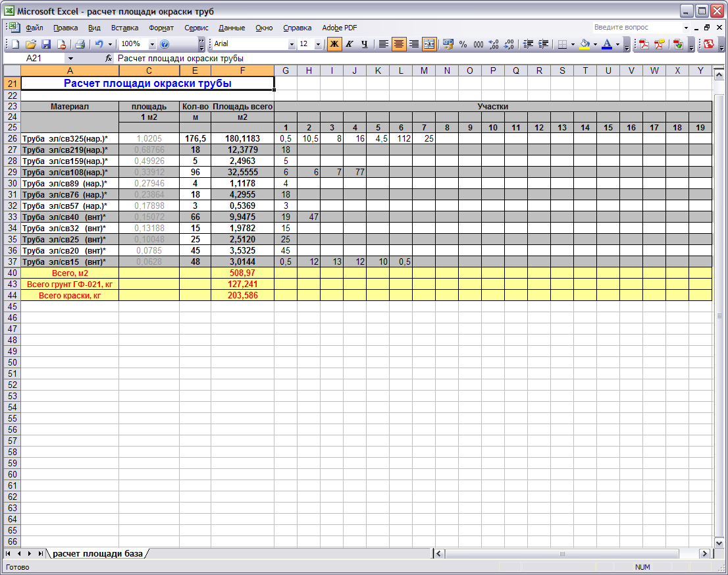The image size is (728, 575).
Task: Convert to Adobe PDF icon
Action: coord(644,44)
